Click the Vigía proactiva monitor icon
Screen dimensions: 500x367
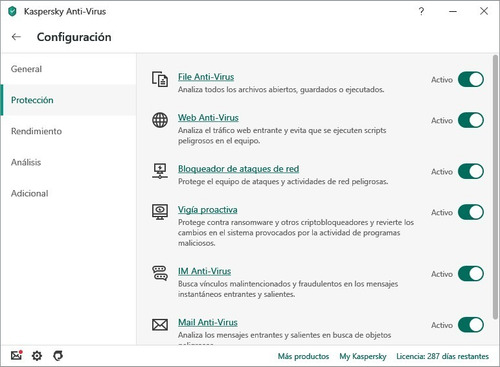[x=160, y=212]
